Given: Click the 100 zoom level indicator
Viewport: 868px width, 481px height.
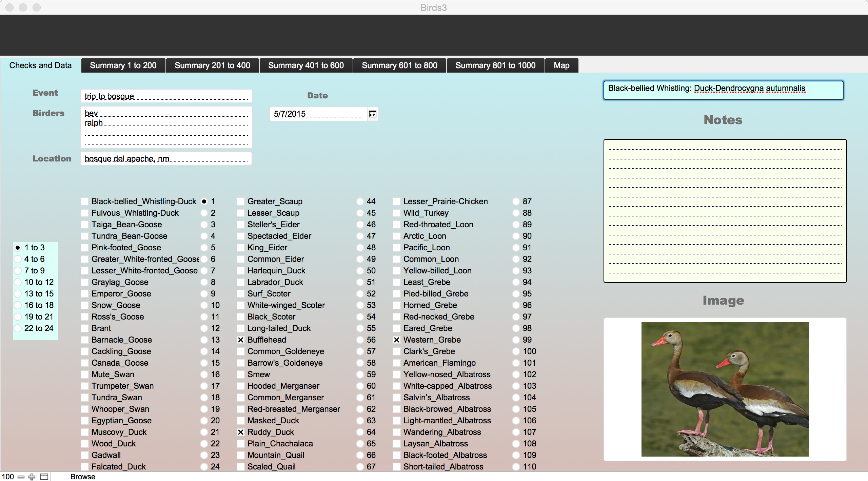Looking at the screenshot, I should pos(7,477).
